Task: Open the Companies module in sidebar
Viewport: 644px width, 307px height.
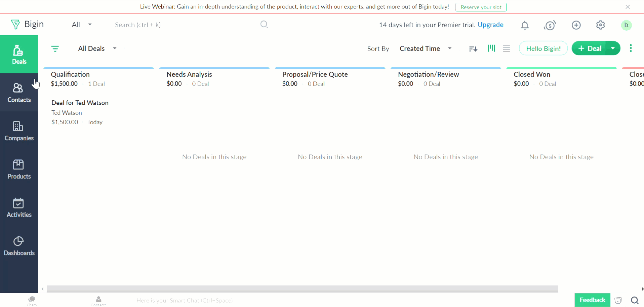Action: click(x=19, y=131)
